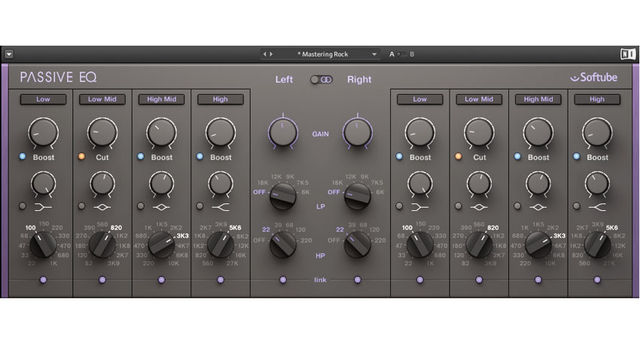Click previous preset arrow beside Mastering Rock
The image size is (640, 360).
tap(264, 54)
